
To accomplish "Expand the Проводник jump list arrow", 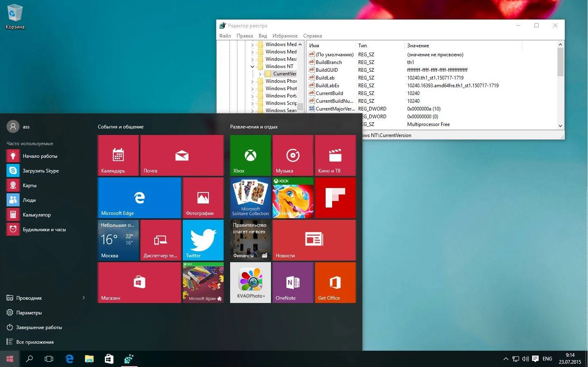I will (x=84, y=298).
